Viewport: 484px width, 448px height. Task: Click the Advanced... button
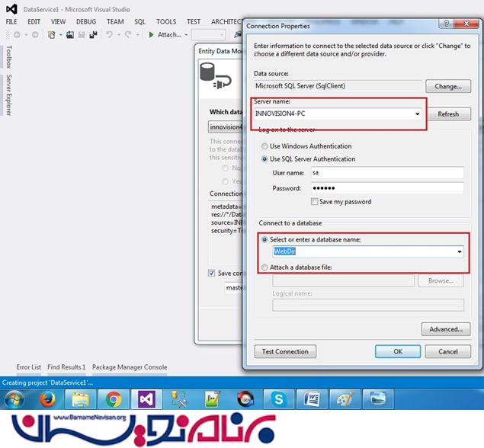[446, 329]
